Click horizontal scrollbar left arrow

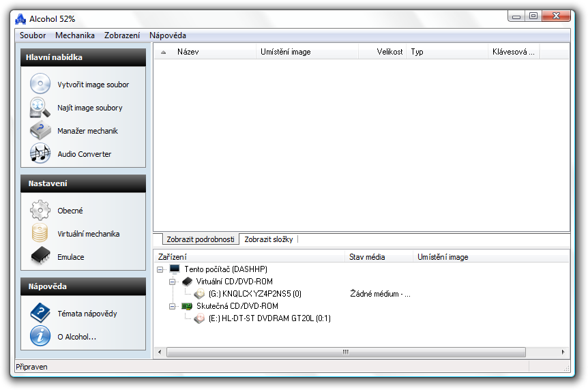[160, 352]
